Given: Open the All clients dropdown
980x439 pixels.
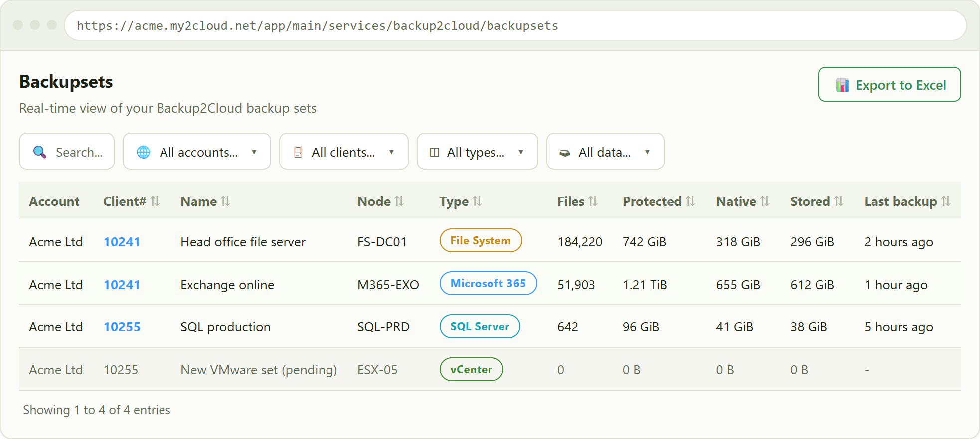Looking at the screenshot, I should 344,151.
